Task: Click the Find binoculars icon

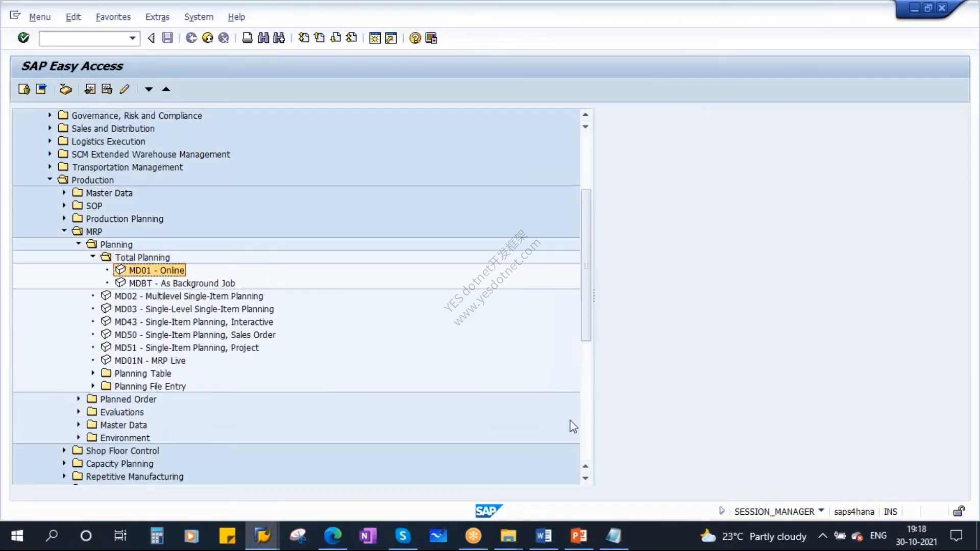Action: (263, 38)
